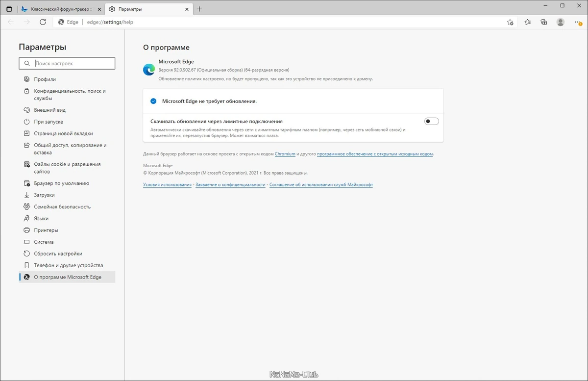
Task: Select the Параметры tab
Action: click(x=149, y=9)
